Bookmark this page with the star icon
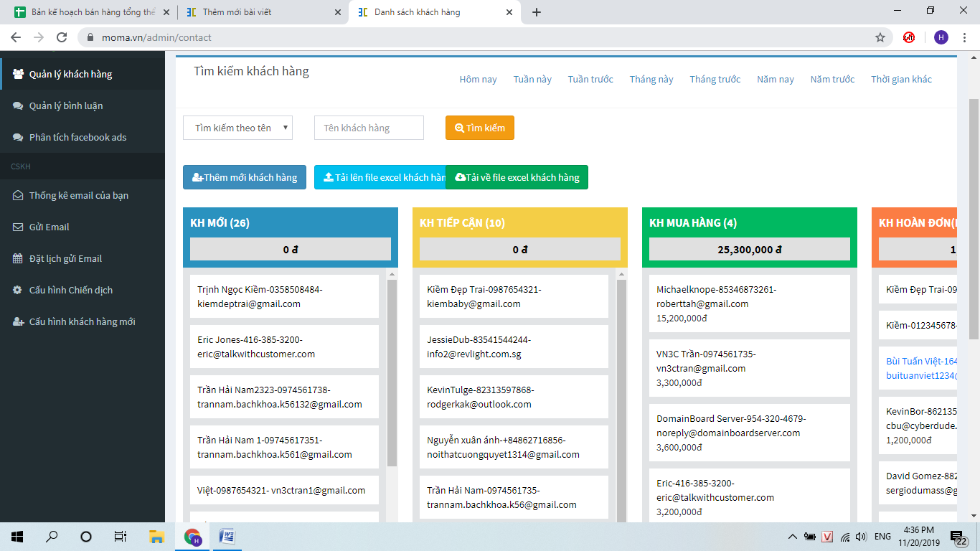980x551 pixels. (x=880, y=37)
